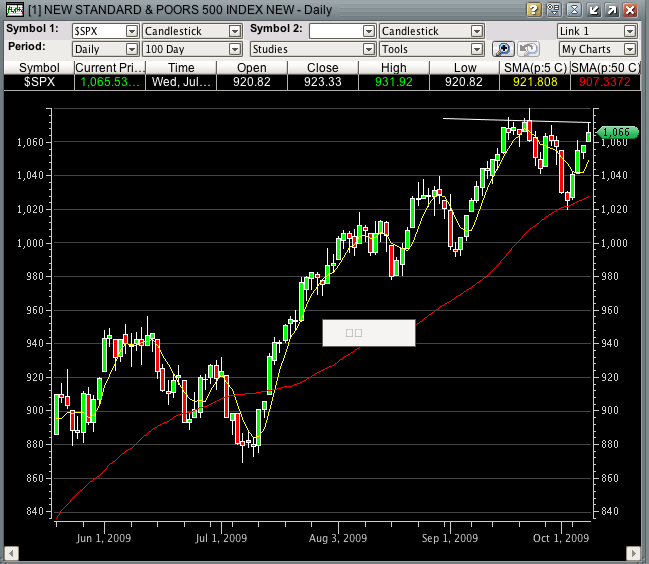Click the green 1,066 price marker
This screenshot has height=564, width=649.
click(613, 132)
